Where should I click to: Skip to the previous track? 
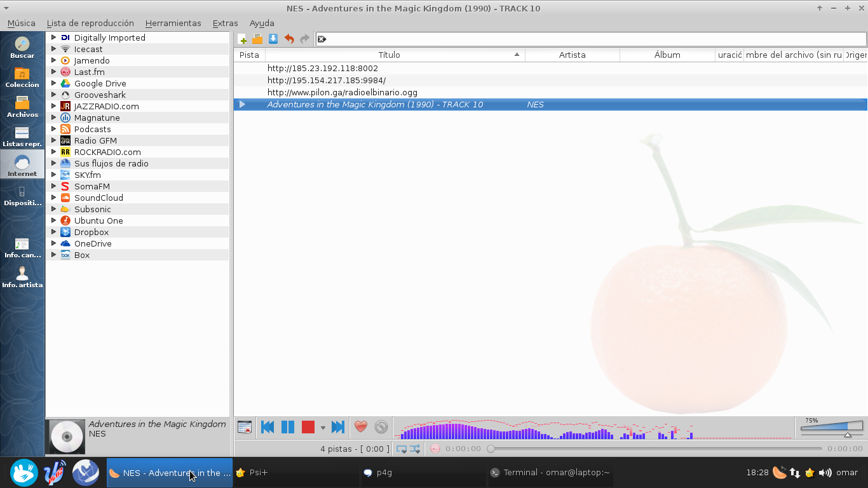[x=268, y=427]
